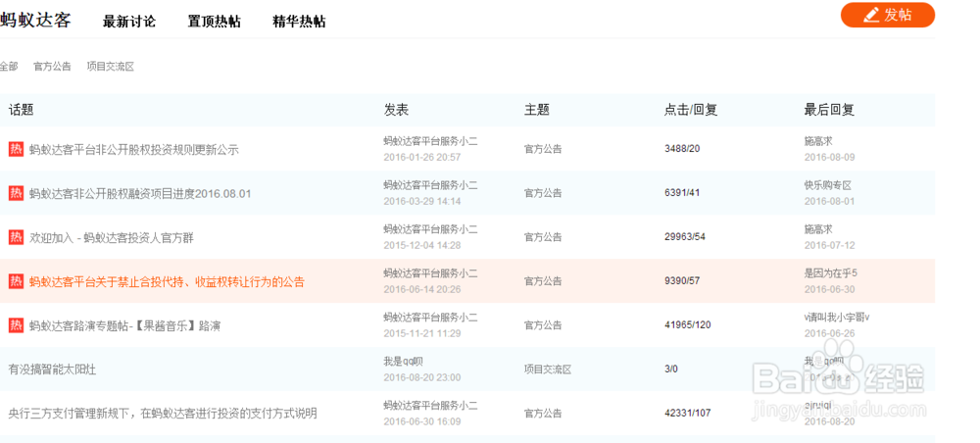
Task: Click post date 2016-08-20 23:00
Action: (x=421, y=377)
